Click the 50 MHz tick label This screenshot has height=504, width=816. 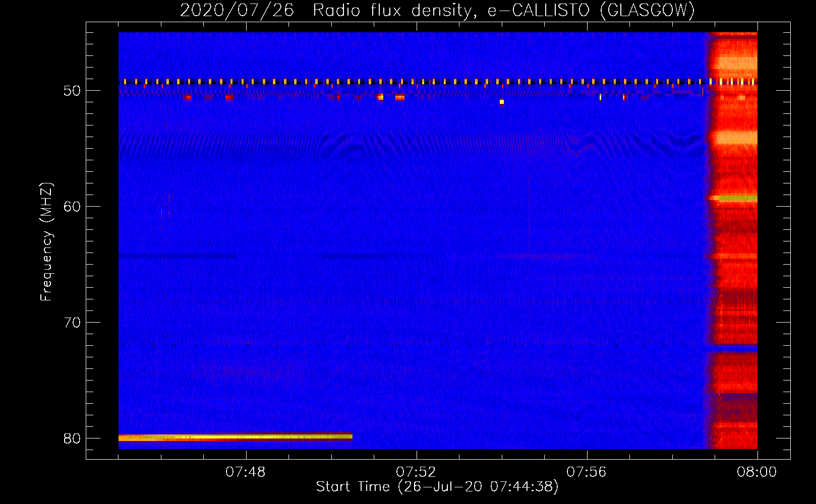click(72, 91)
